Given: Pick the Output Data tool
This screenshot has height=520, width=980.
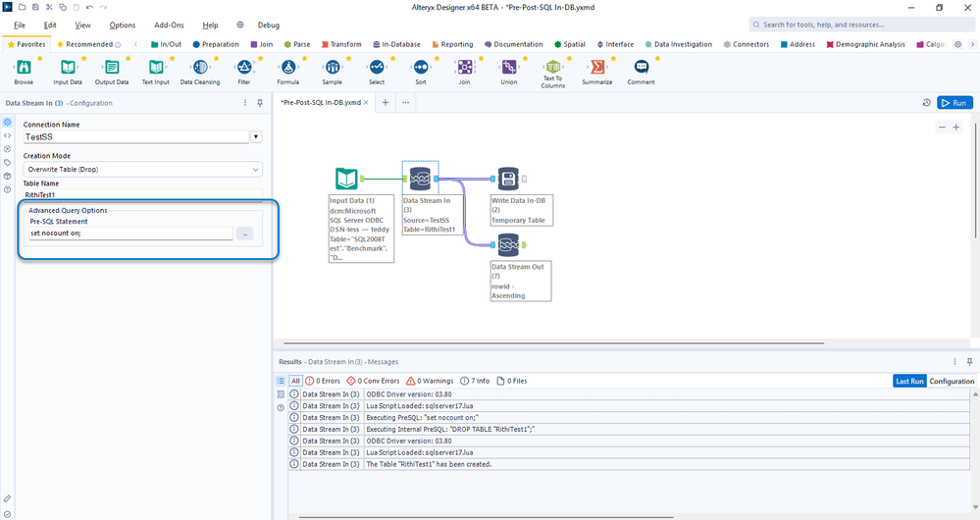Looking at the screenshot, I should (112, 68).
